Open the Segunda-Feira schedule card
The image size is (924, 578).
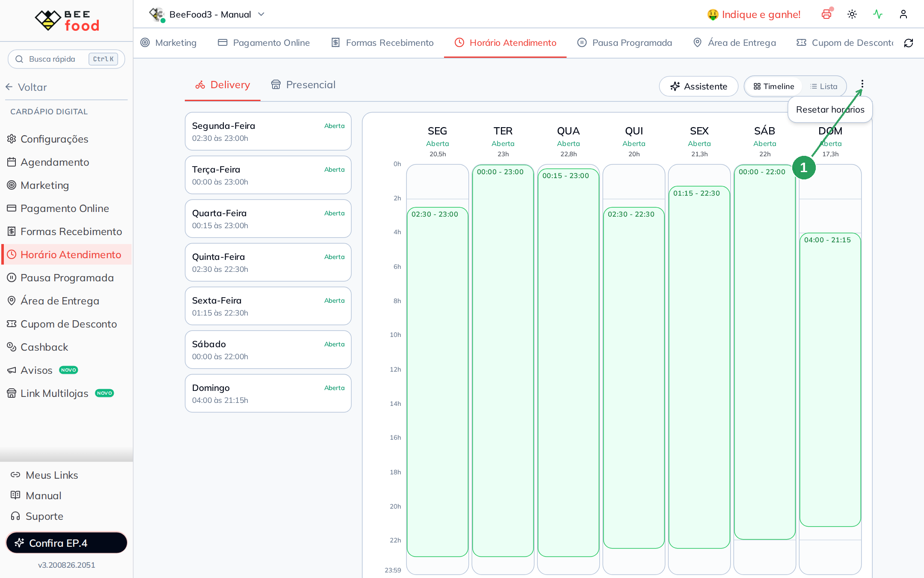(268, 131)
